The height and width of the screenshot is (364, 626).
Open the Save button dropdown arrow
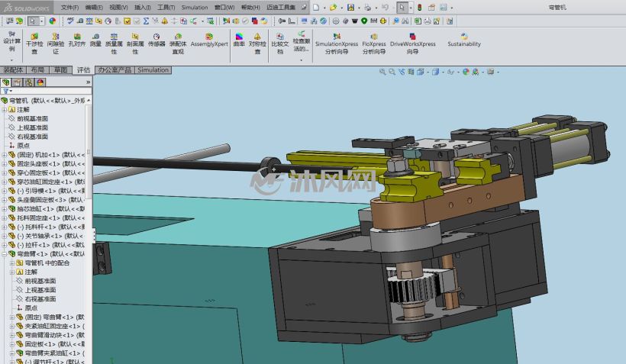[359, 8]
